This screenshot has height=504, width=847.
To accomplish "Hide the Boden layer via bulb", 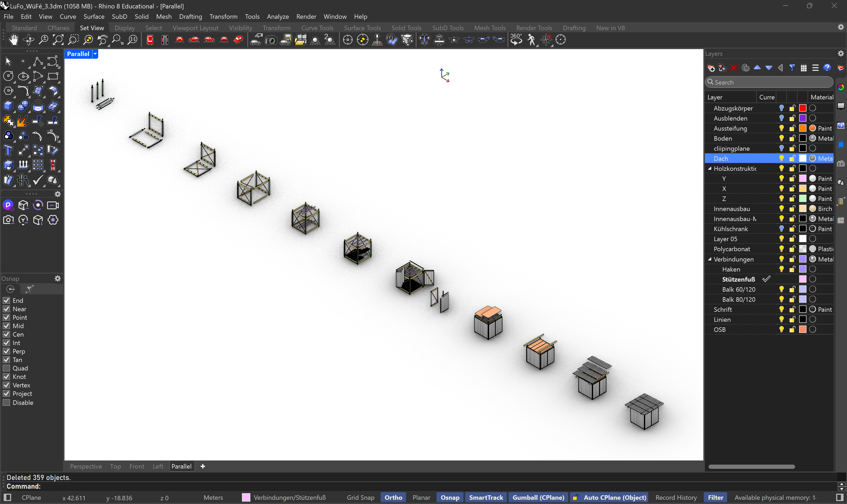I will (782, 139).
